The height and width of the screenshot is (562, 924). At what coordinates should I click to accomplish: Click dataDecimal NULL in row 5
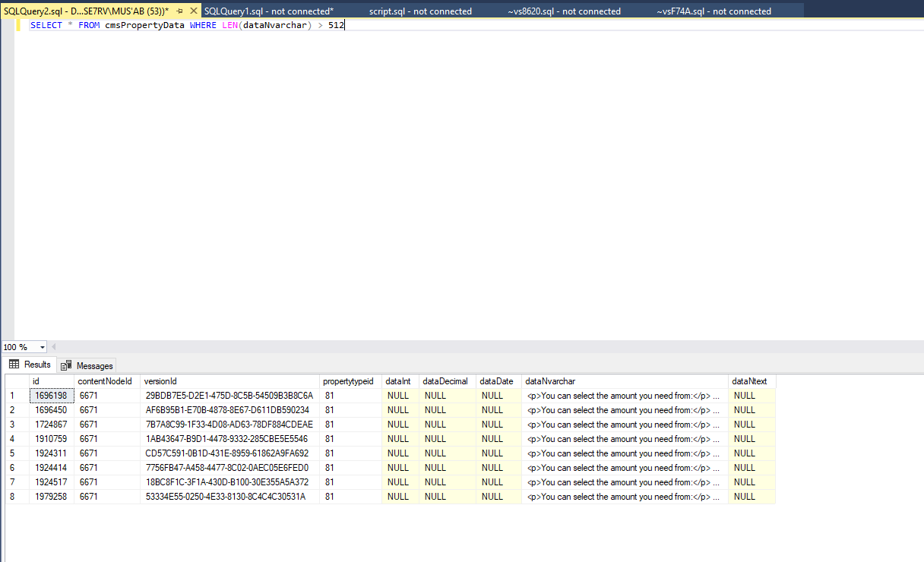(x=448, y=453)
